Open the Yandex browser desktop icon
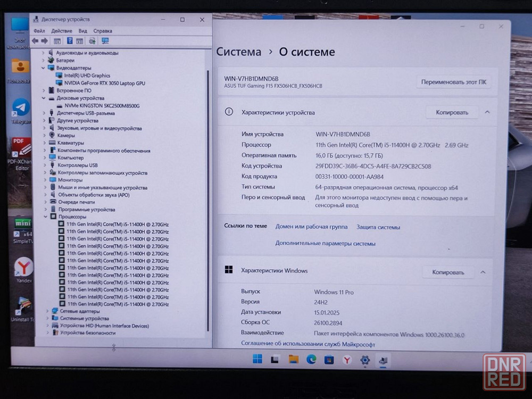 [24, 270]
